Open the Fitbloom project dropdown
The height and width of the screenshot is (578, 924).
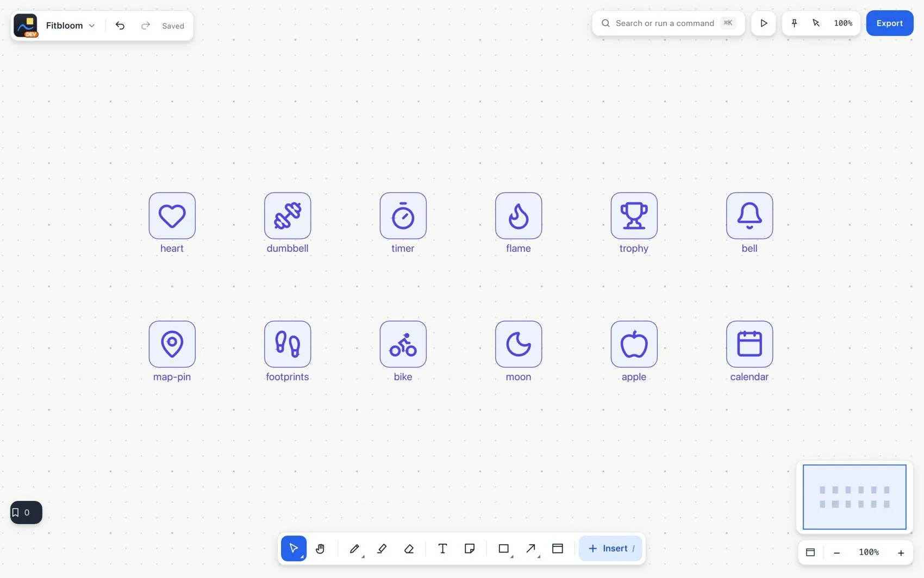click(70, 26)
